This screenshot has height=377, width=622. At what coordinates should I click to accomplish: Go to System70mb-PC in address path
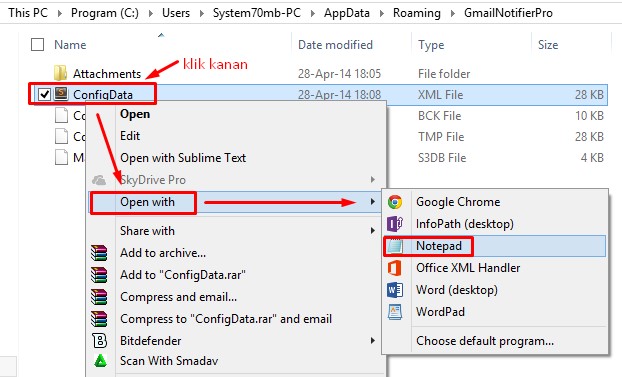(x=257, y=13)
